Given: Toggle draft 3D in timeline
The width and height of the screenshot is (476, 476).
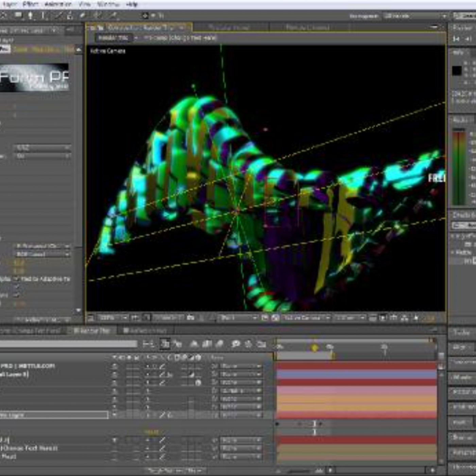Looking at the screenshot, I should (177, 344).
